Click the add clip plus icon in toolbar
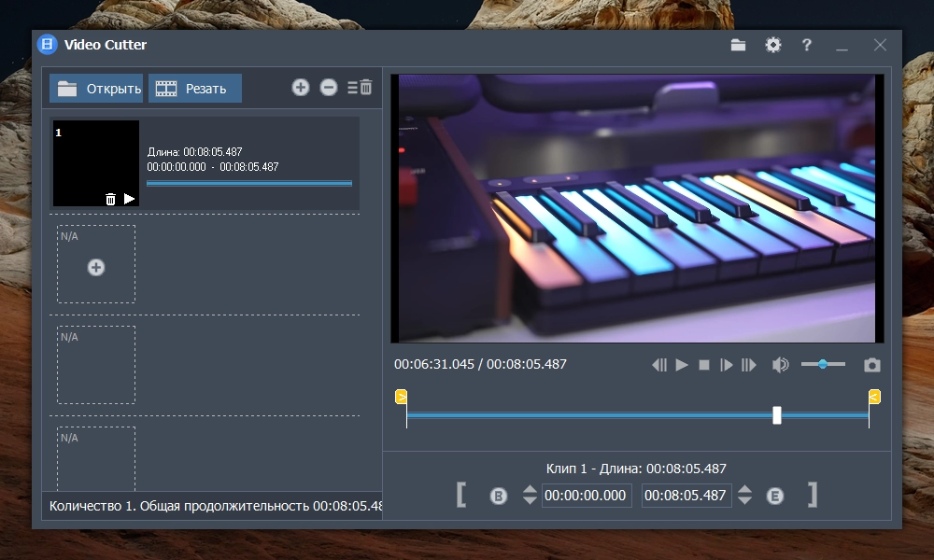 pos(300,88)
